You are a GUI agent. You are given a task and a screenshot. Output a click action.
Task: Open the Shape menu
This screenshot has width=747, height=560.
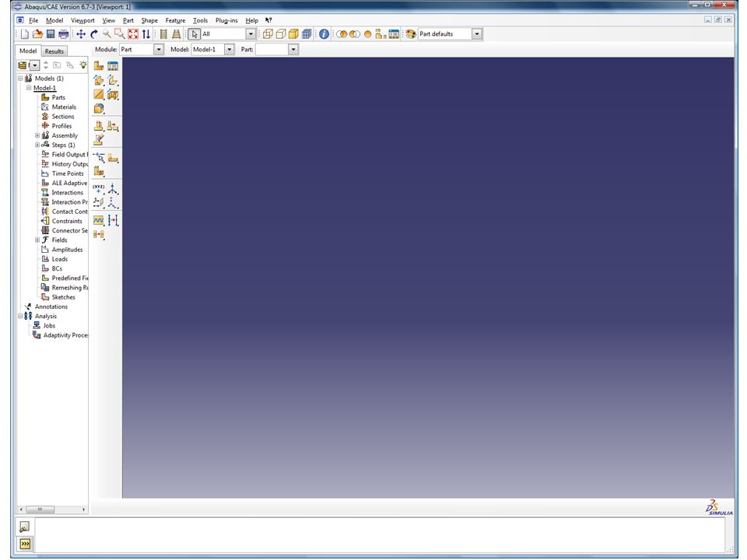point(149,20)
